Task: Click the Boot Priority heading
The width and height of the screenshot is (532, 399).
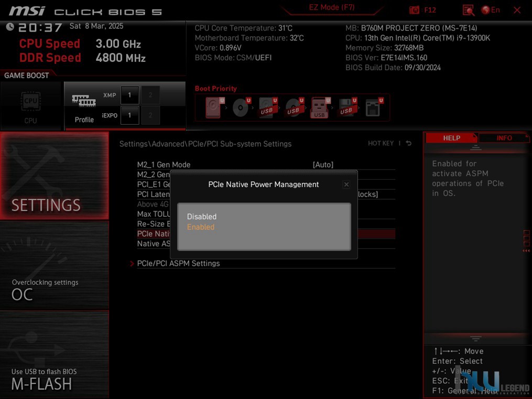Action: click(216, 89)
